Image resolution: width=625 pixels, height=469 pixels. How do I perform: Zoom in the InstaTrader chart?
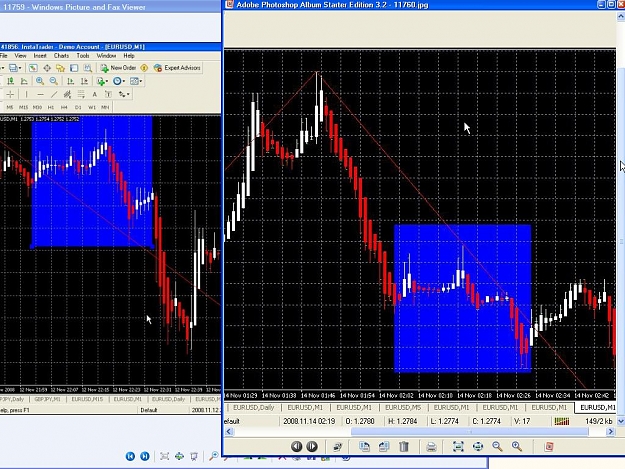pos(40,81)
